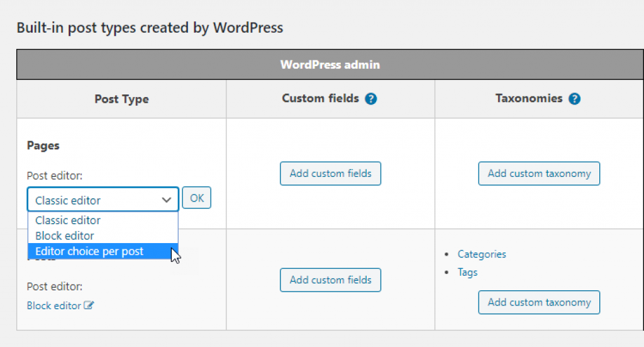Confirm editor selection with OK button
This screenshot has height=347, width=644.
(197, 198)
